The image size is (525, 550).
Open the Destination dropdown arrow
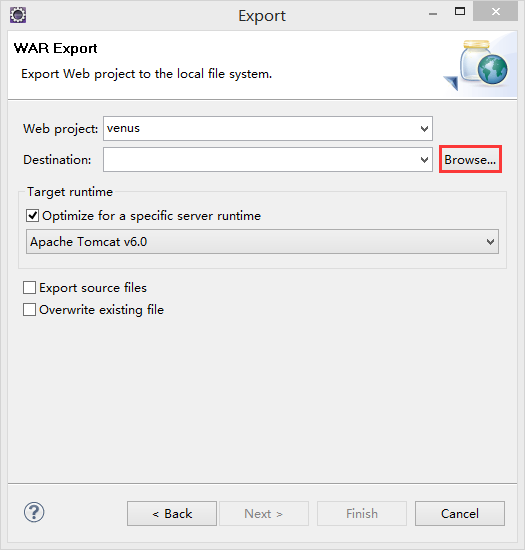tap(424, 160)
